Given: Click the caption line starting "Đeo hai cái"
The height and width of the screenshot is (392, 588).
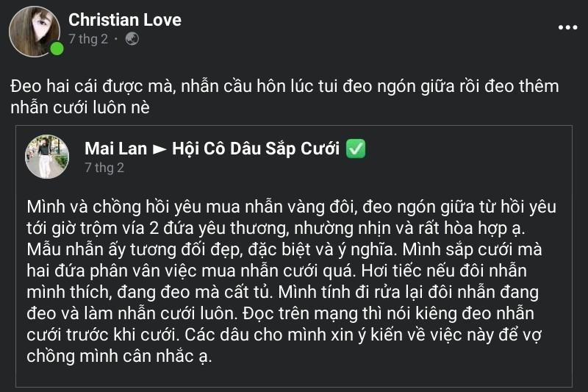Looking at the screenshot, I should 284,86.
